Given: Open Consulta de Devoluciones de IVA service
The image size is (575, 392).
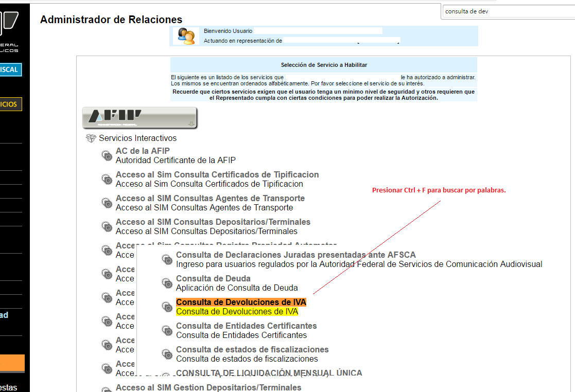Looking at the screenshot, I should click(x=241, y=302).
